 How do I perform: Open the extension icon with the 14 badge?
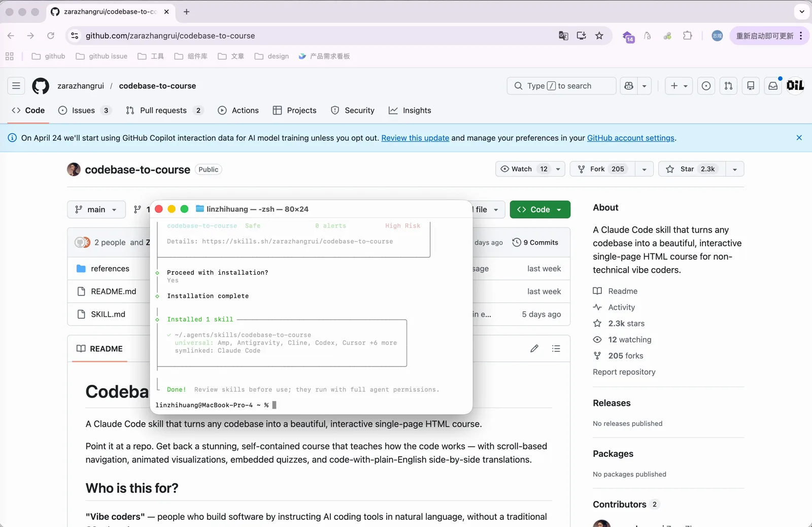tap(628, 37)
